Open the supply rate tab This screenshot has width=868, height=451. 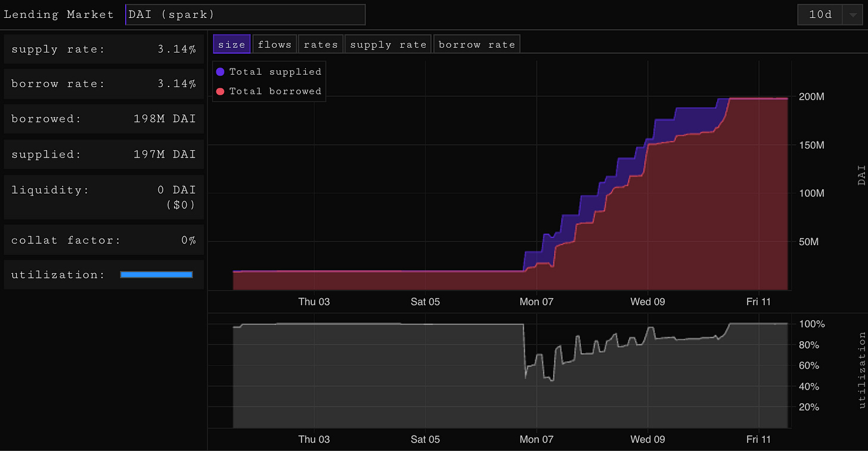(x=388, y=44)
